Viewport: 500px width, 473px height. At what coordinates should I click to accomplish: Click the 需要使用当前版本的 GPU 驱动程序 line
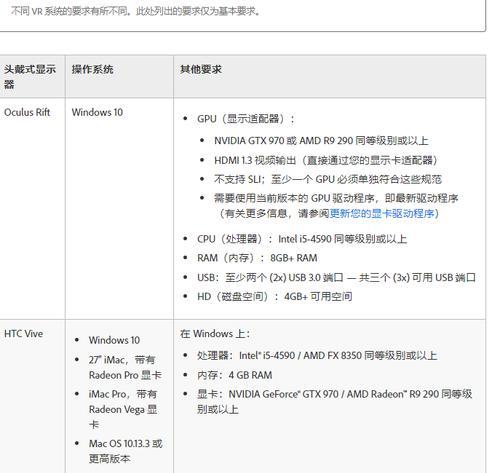pos(336,206)
